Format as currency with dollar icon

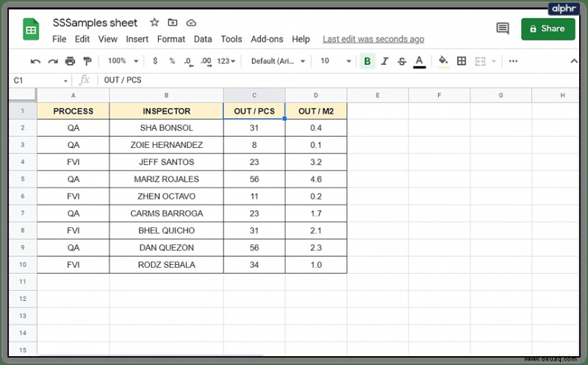click(155, 61)
